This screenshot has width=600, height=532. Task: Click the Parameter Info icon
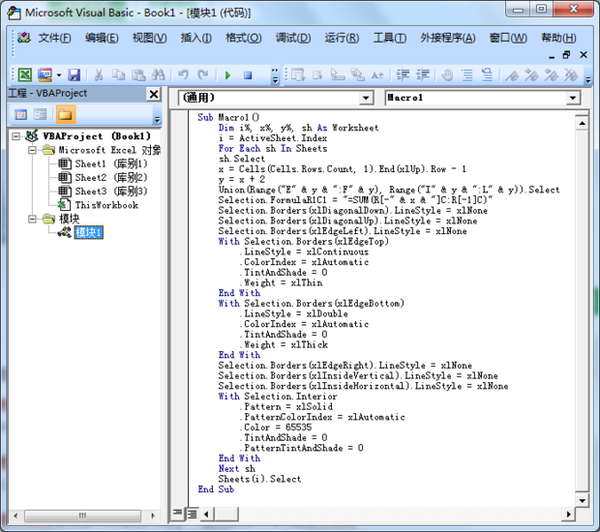coord(358,75)
